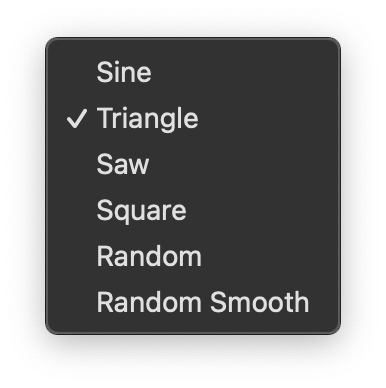
Task: Select the first entry, Sine
Action: coord(193,72)
